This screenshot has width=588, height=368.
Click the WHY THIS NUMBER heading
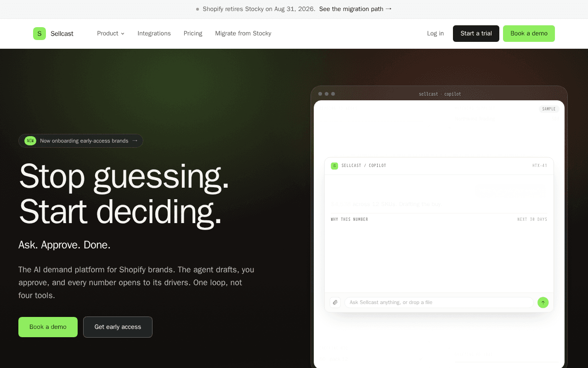tap(350, 219)
